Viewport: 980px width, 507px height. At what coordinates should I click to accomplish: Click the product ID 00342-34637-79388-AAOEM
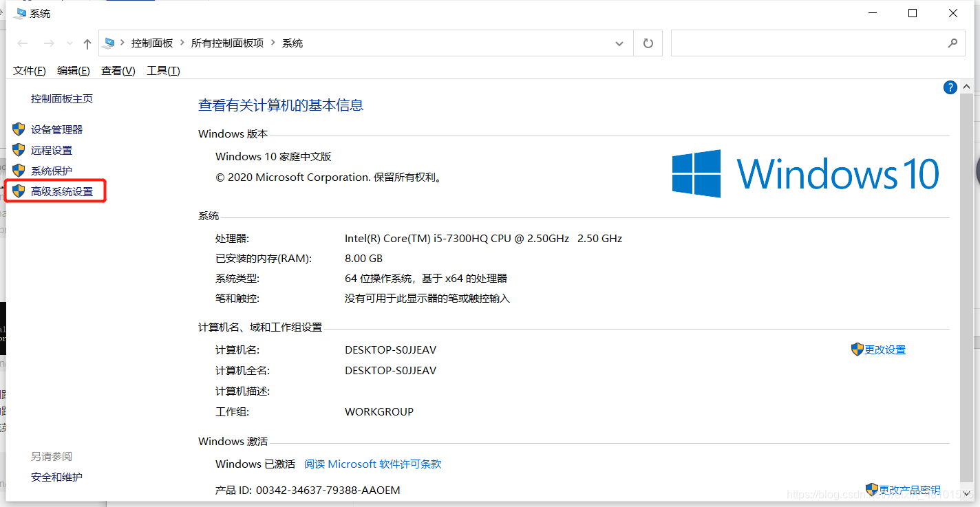pyautogui.click(x=328, y=490)
